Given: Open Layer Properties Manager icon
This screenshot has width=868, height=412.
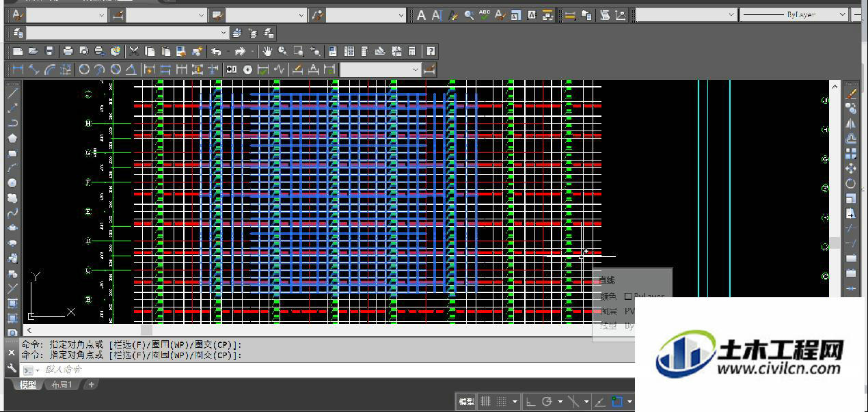Looking at the screenshot, I should click(18, 33).
